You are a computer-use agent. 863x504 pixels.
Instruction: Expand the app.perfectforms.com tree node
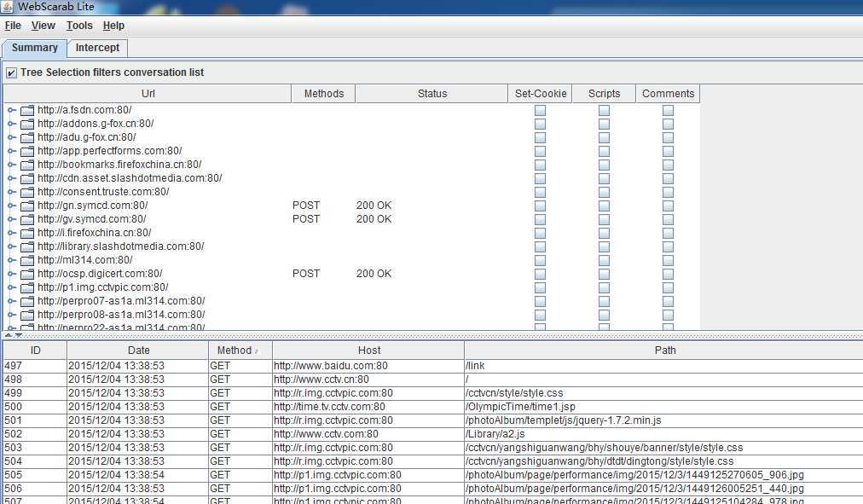[12, 151]
